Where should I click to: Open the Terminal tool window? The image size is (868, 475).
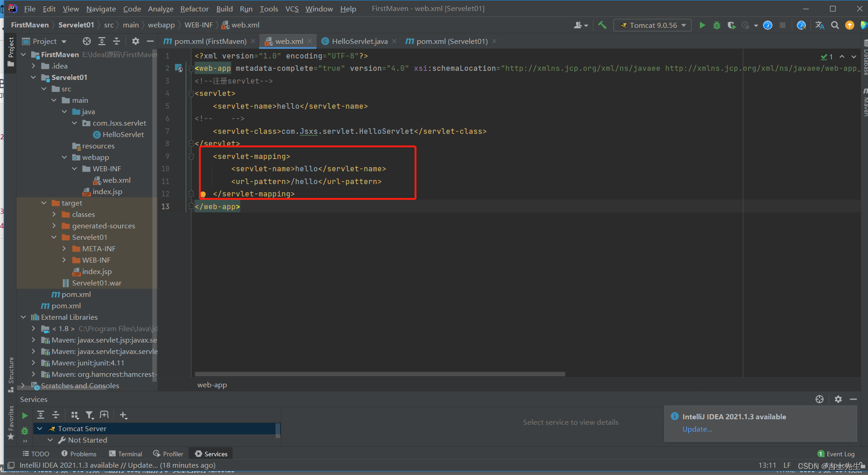[126, 454]
